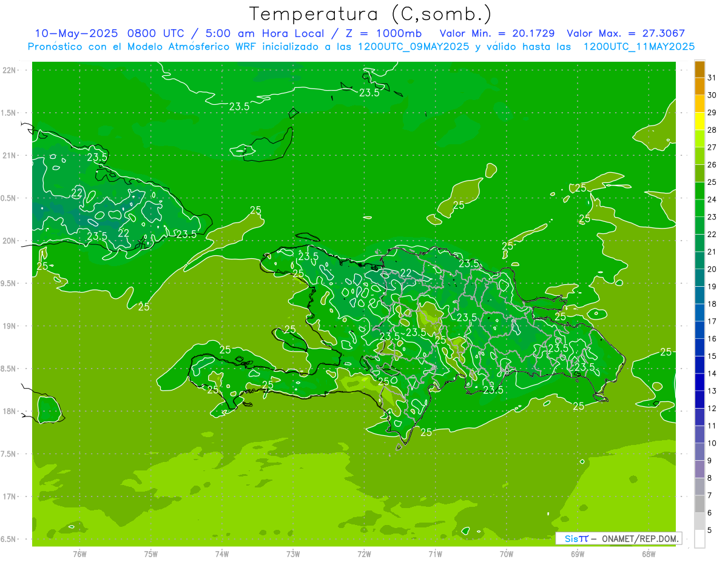Click the 17N latitude axis label
Screen dimensions: 728x562
9,497
